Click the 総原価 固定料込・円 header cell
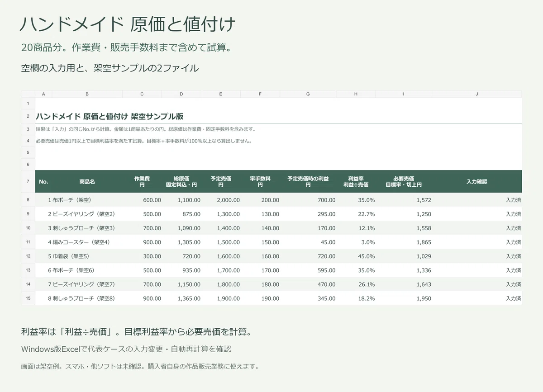The height and width of the screenshot is (392, 543). pos(181,181)
